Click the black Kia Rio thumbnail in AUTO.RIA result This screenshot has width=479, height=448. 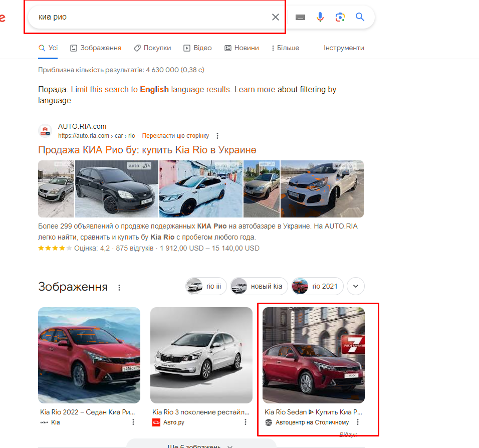(117, 189)
